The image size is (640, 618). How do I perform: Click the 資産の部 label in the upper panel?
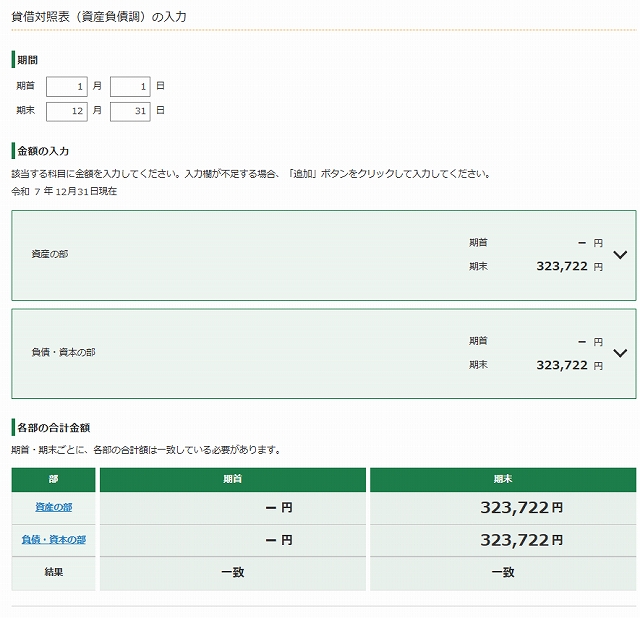(x=50, y=255)
